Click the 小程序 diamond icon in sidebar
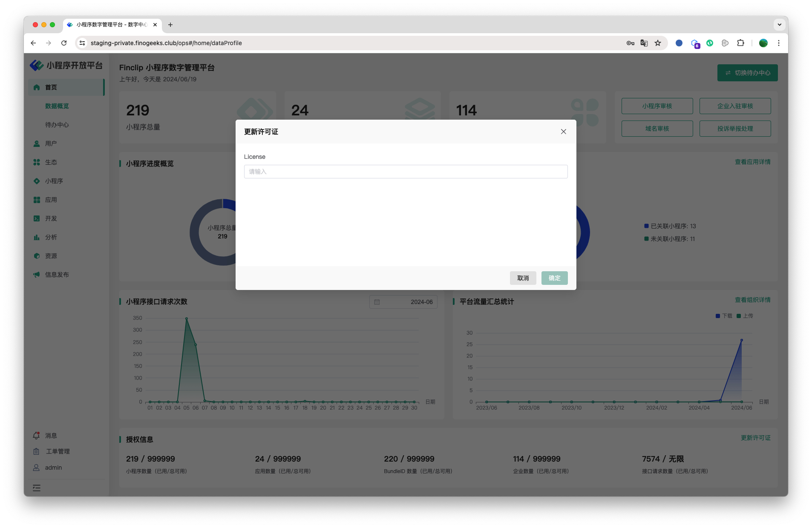The image size is (812, 528). point(37,181)
